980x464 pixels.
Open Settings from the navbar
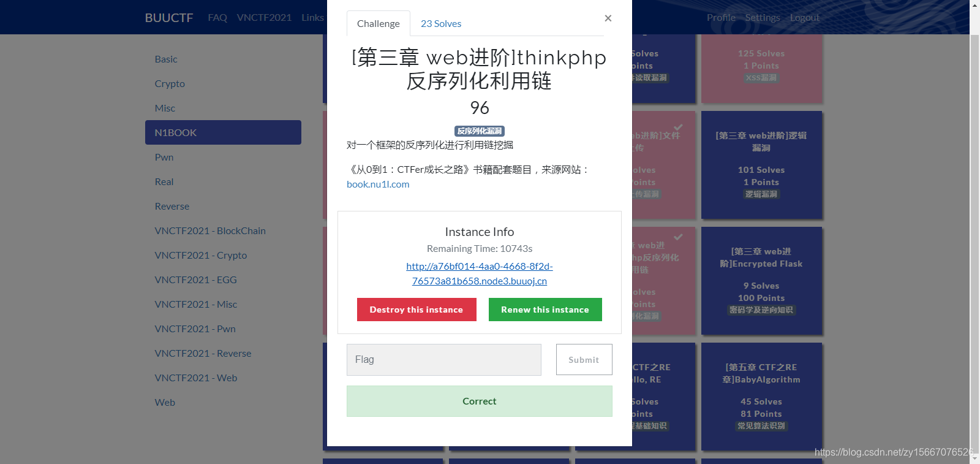[763, 18]
